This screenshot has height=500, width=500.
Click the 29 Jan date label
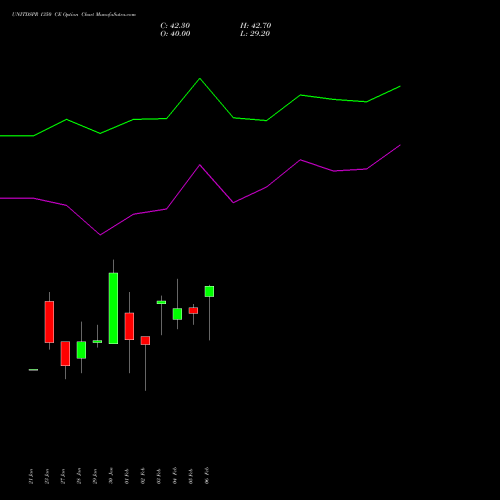point(95,476)
